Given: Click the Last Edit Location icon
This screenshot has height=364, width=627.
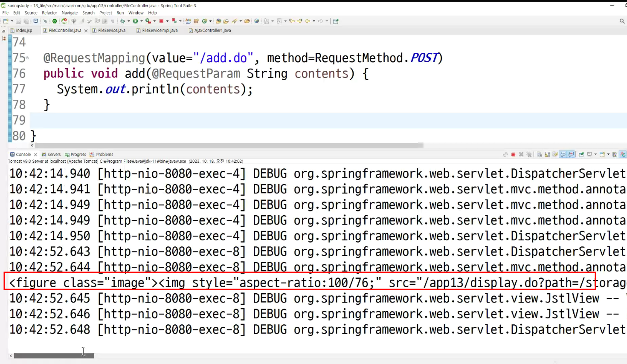Looking at the screenshot, I should (292, 21).
